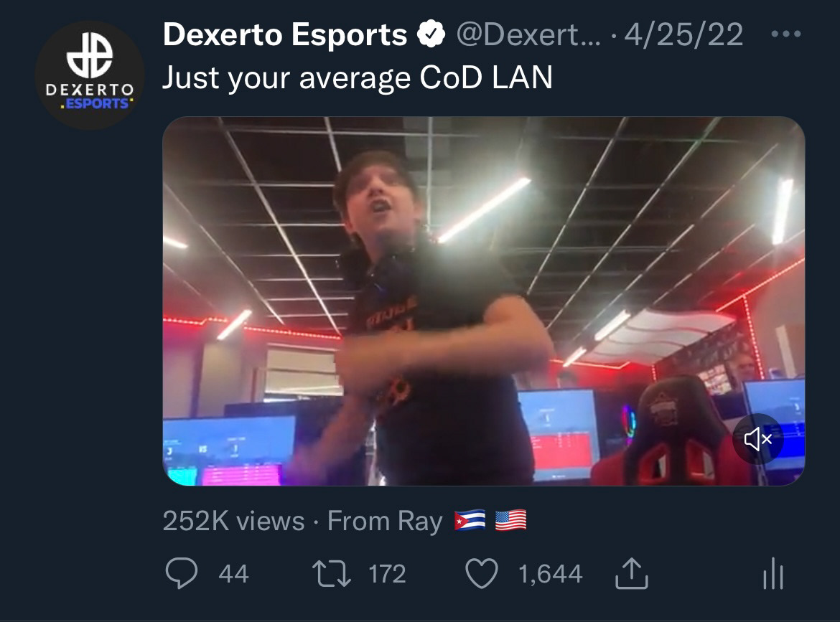The width and height of the screenshot is (840, 622).
Task: Retweet using the retweet arrows icon
Action: (332, 573)
